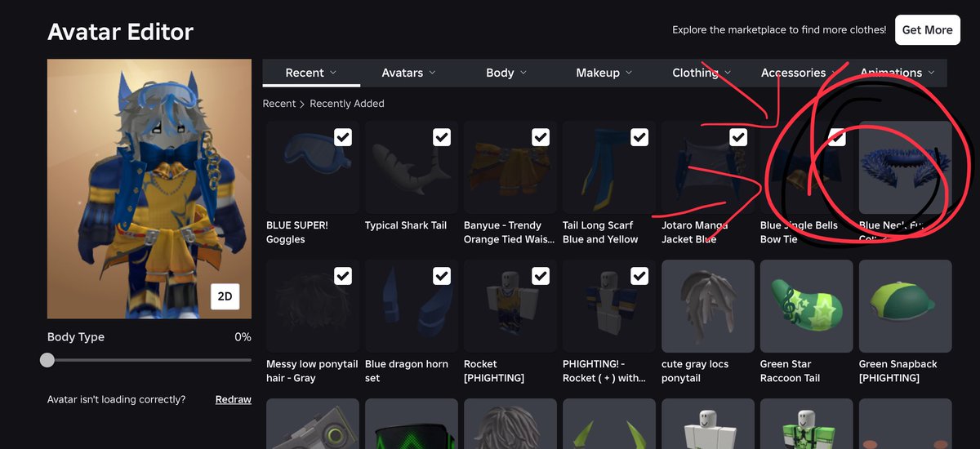Open the Clothing tab dropdown

click(x=702, y=73)
